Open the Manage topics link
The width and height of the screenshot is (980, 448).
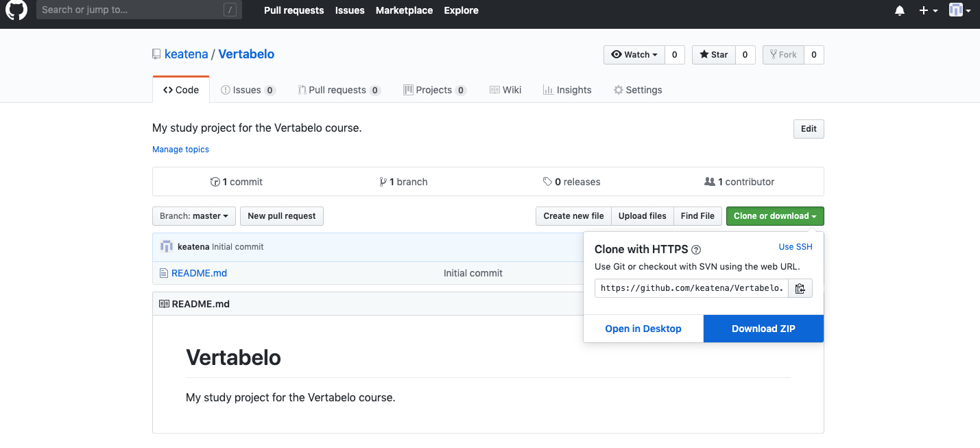[x=180, y=149]
